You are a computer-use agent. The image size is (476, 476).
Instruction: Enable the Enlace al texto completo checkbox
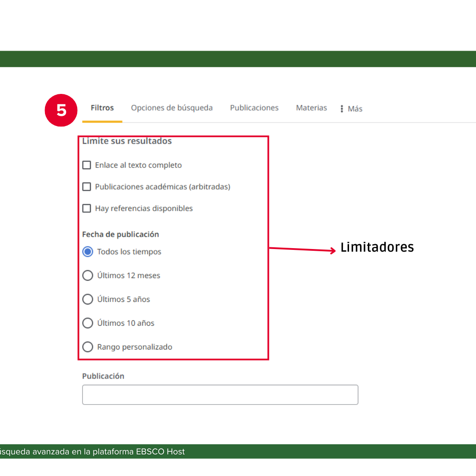coord(86,165)
